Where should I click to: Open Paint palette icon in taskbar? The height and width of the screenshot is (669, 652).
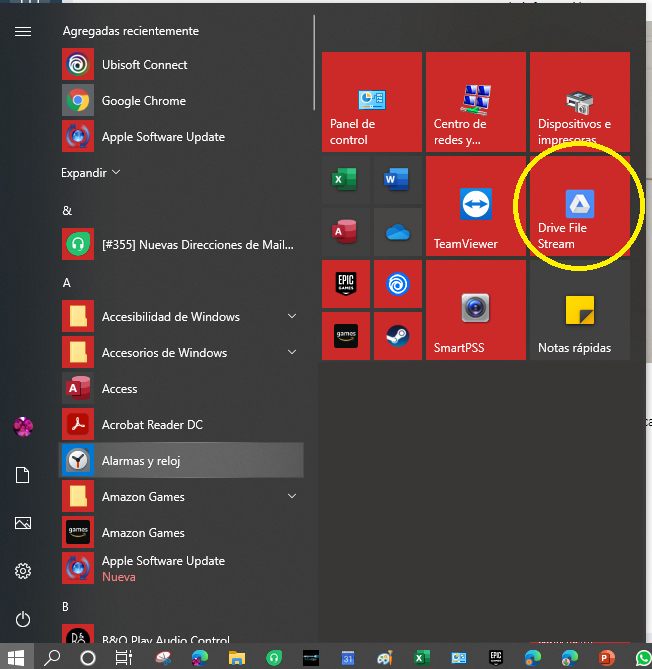click(x=385, y=657)
